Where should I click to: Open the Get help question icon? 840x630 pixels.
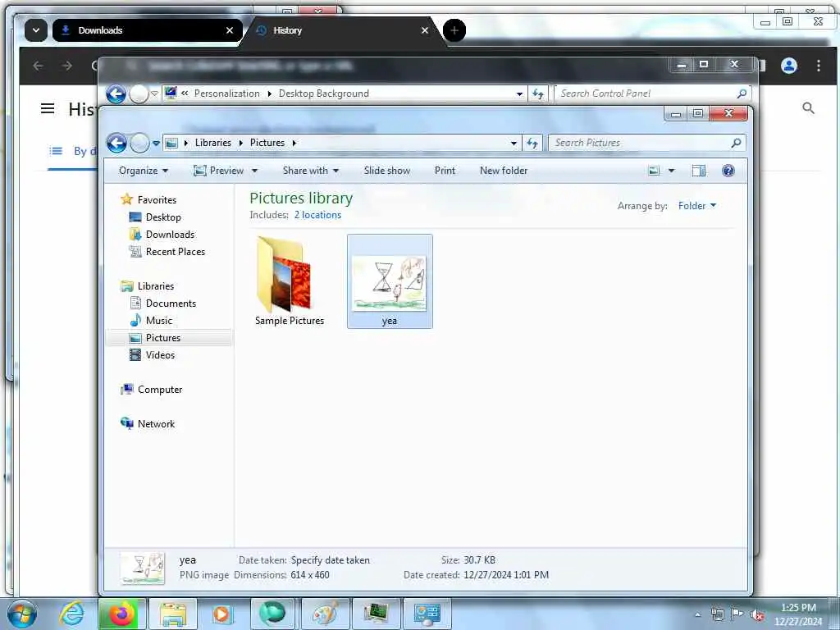pyautogui.click(x=728, y=171)
